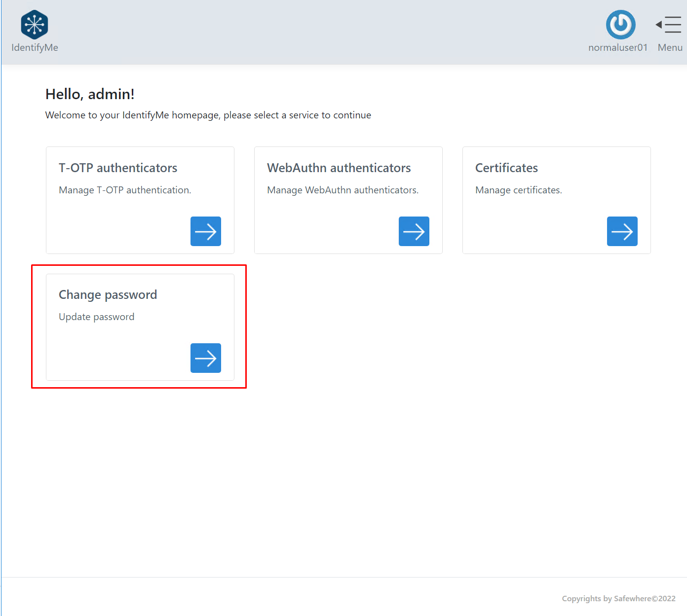Expand the Menu text label
The image size is (687, 616).
click(670, 47)
